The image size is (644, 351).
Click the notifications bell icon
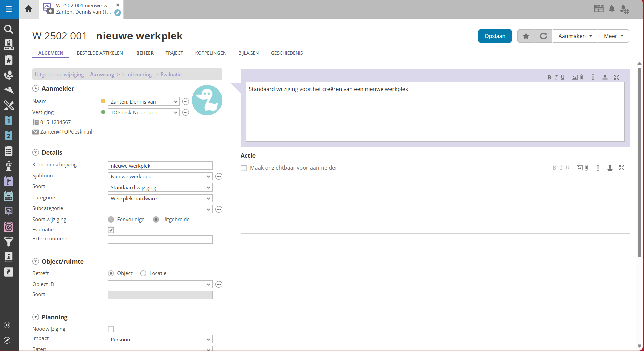point(612,9)
